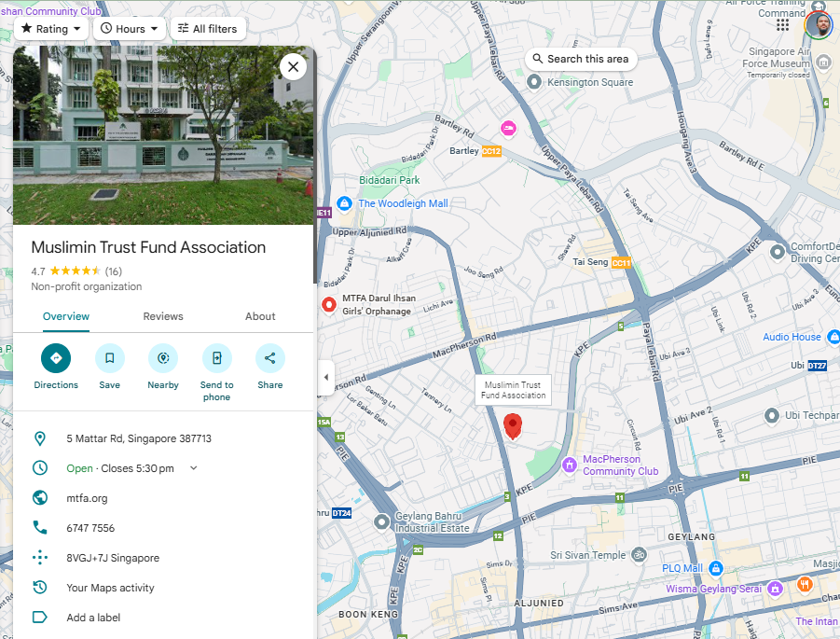Open the place photo thumbnail
Screen dimensions: 840x639
[163, 135]
